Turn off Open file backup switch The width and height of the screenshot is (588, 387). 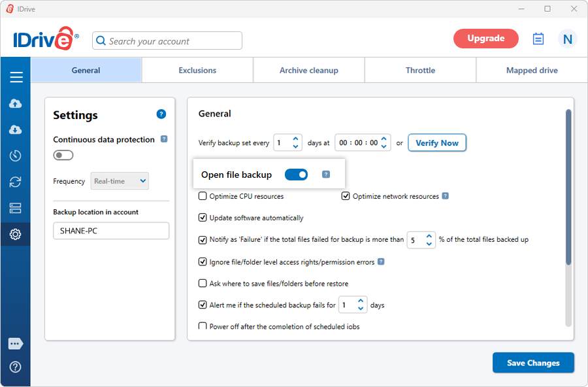pyautogui.click(x=296, y=175)
